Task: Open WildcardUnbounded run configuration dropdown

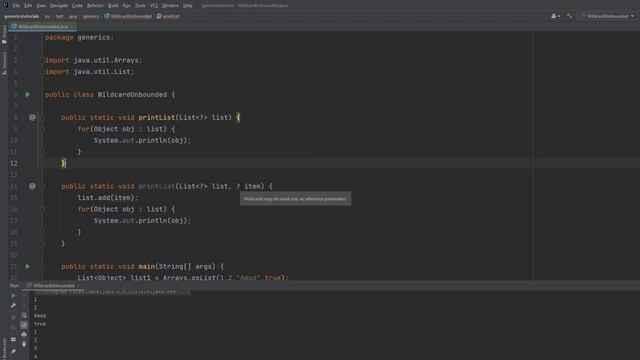Action: point(607,16)
